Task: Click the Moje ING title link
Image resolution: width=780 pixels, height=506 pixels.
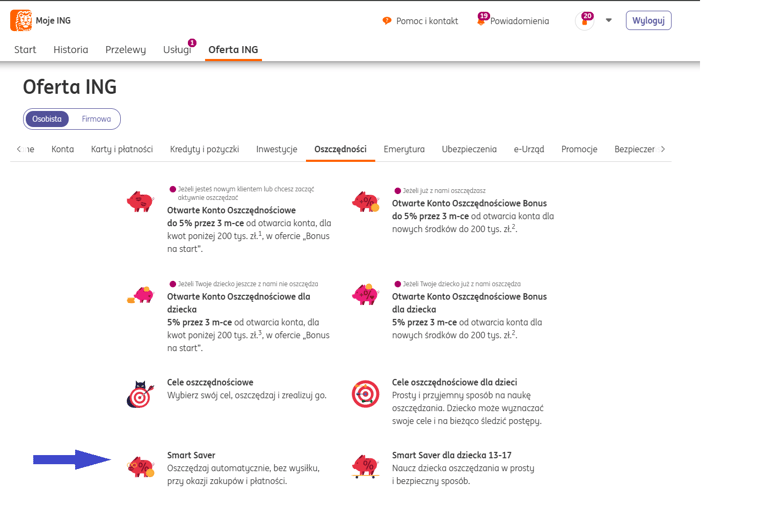Action: tap(53, 20)
